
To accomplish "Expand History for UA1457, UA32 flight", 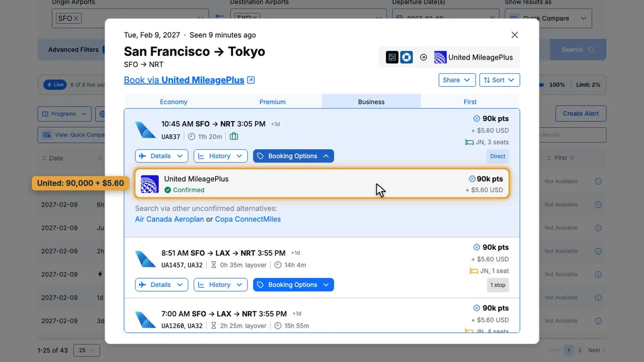I will click(x=221, y=285).
